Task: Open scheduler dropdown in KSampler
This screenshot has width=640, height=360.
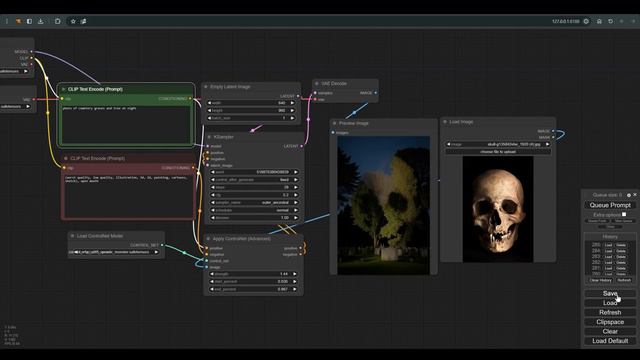Action: [x=254, y=210]
